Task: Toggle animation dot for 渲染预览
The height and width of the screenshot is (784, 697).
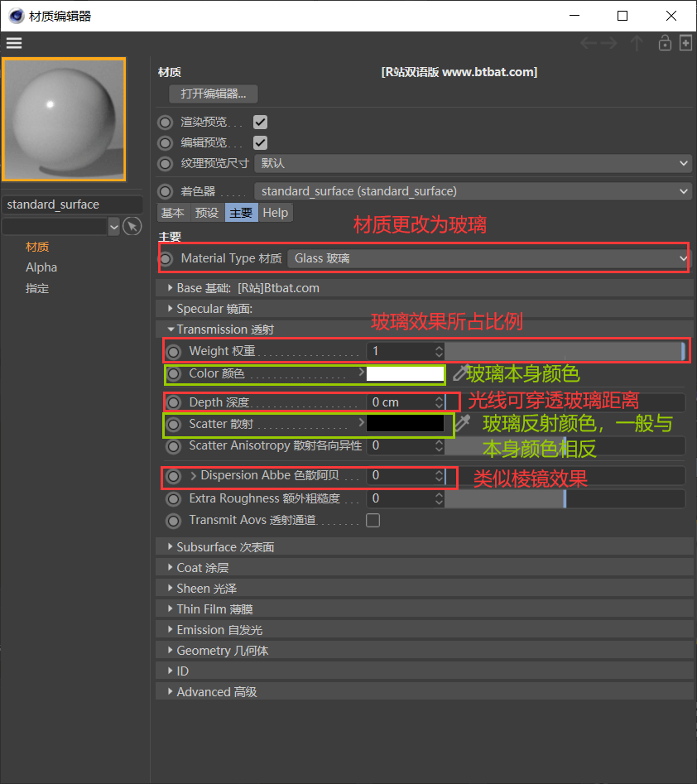Action: tap(165, 123)
